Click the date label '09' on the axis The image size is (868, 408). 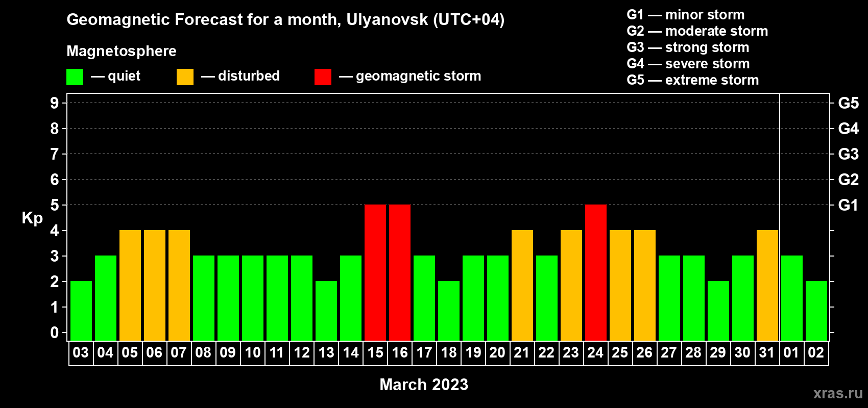pyautogui.click(x=228, y=353)
